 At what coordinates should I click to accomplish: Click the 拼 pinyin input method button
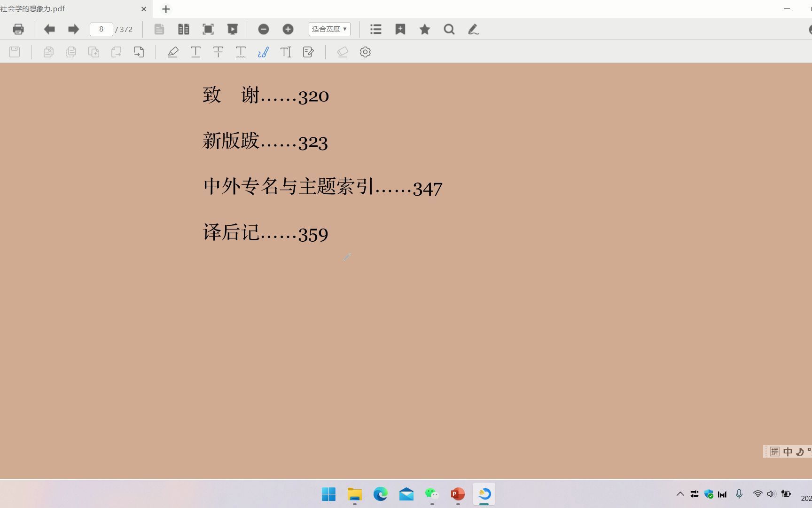pyautogui.click(x=775, y=452)
